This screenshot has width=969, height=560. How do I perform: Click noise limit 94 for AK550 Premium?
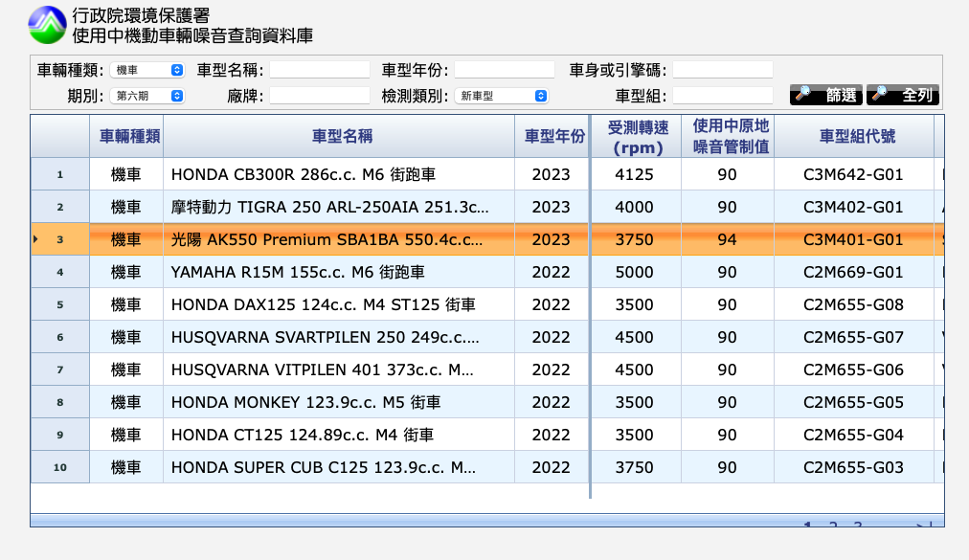click(x=727, y=239)
